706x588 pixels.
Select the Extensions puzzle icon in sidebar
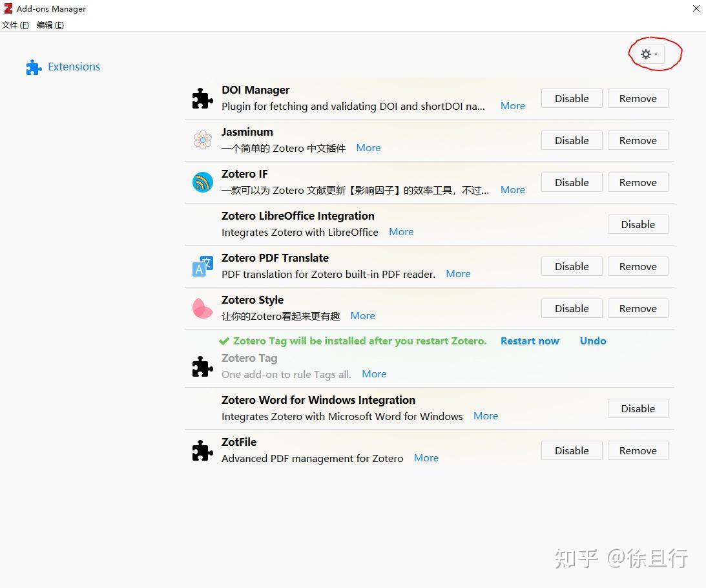(x=34, y=67)
